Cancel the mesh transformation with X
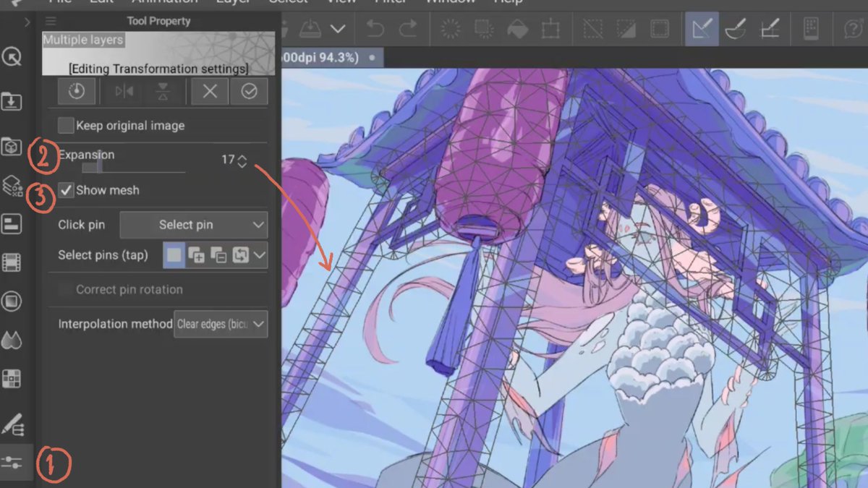Screen dimensions: 868x488 (x=210, y=92)
